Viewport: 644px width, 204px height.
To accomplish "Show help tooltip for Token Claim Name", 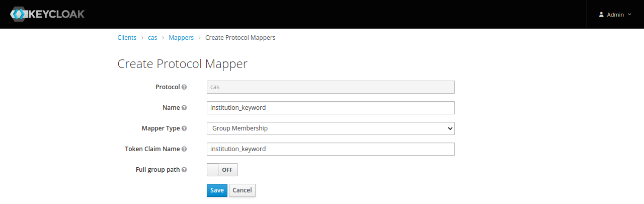I will (x=184, y=149).
